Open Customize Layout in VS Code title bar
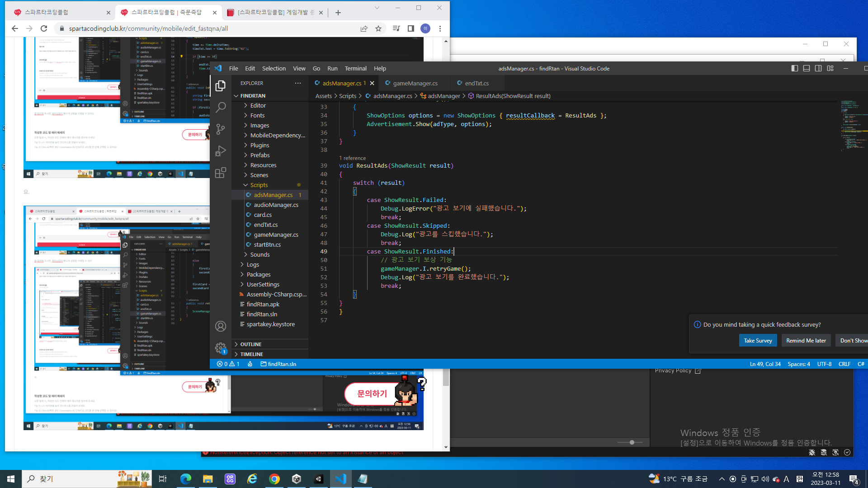This screenshot has width=868, height=488. pyautogui.click(x=830, y=68)
